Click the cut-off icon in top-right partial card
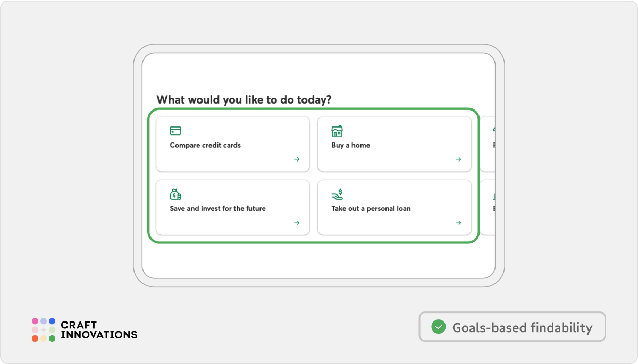638x364 pixels. (x=494, y=130)
